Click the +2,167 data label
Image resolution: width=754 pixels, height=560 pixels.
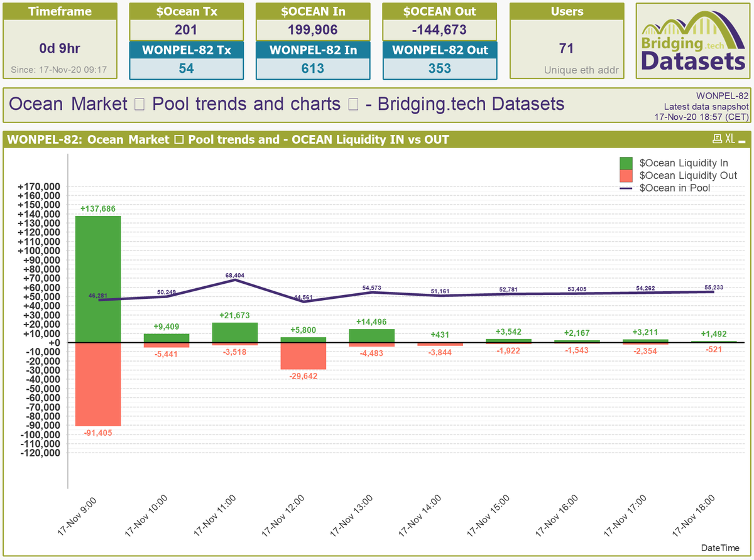(x=577, y=333)
